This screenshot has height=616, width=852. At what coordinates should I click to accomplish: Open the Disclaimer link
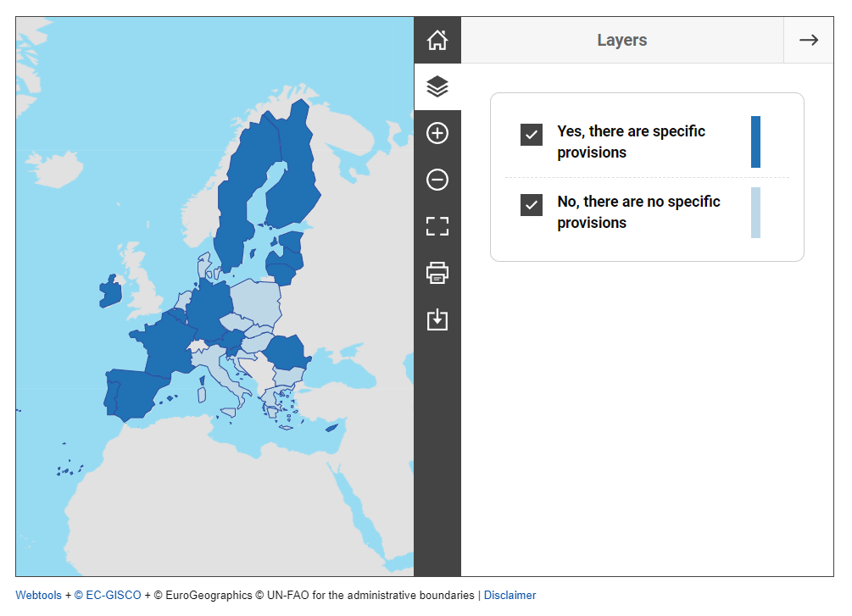coord(510,596)
